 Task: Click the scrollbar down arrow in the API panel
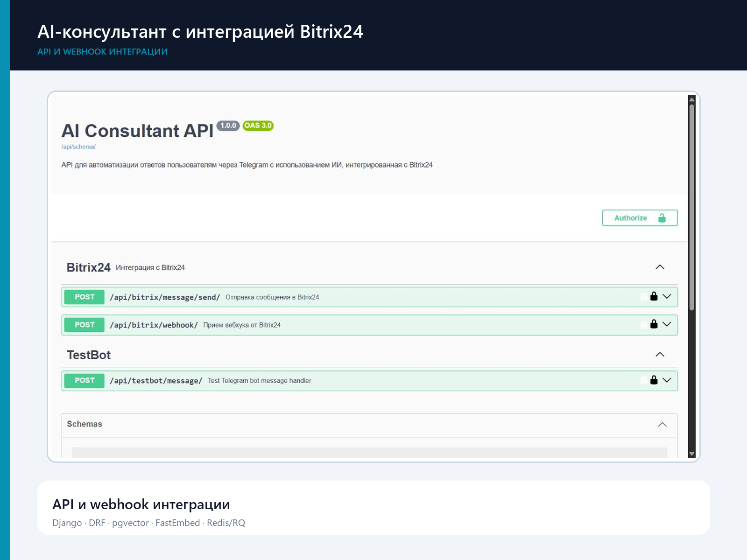coord(692,454)
